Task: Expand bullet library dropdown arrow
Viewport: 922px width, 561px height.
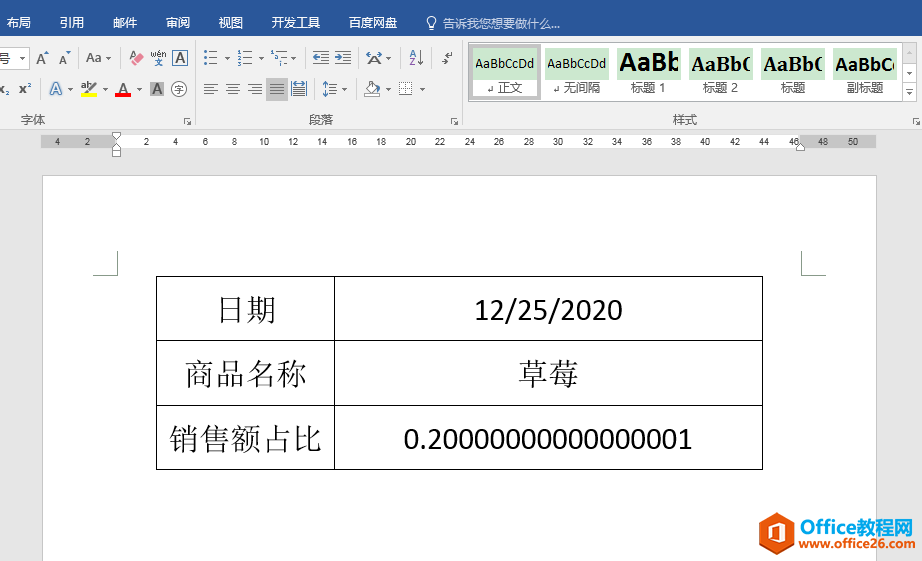Action: 227,58
